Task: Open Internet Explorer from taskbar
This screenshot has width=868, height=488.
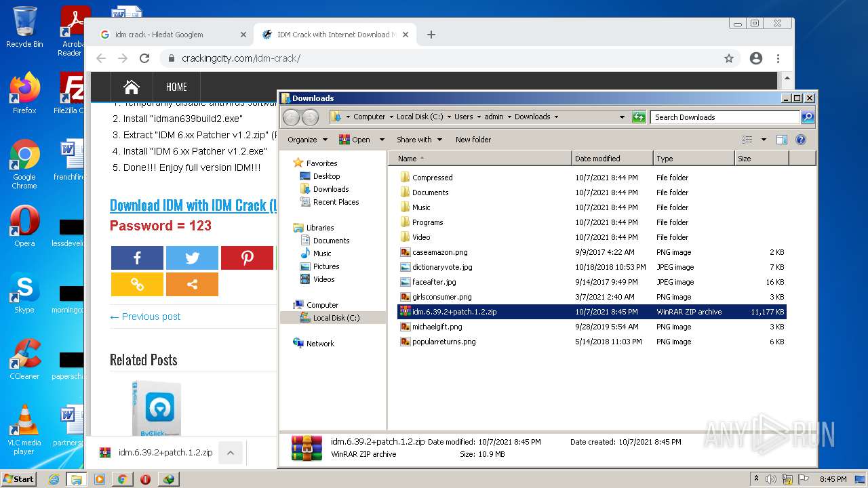Action: [x=54, y=479]
